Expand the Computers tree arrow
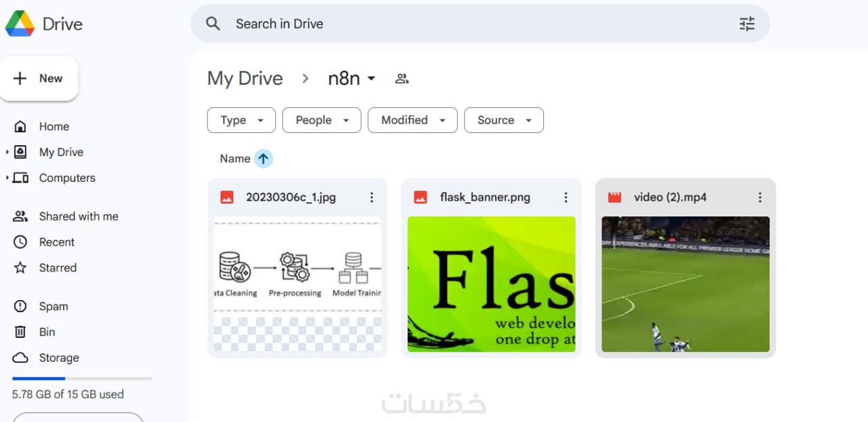Viewport: 868px width, 422px height. coord(7,178)
